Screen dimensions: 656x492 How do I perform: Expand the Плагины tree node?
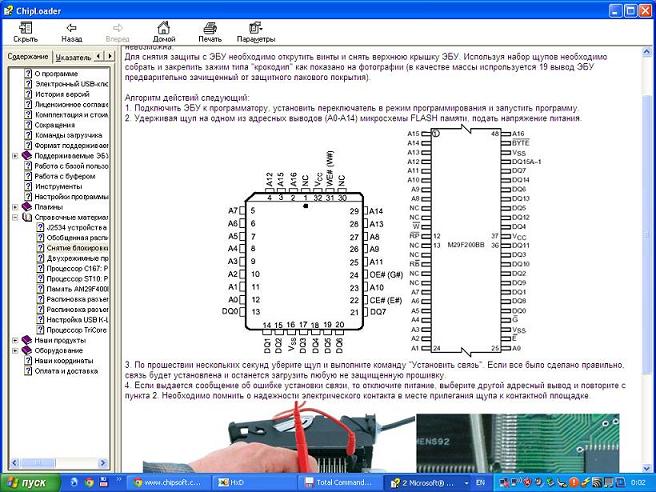[x=15, y=207]
